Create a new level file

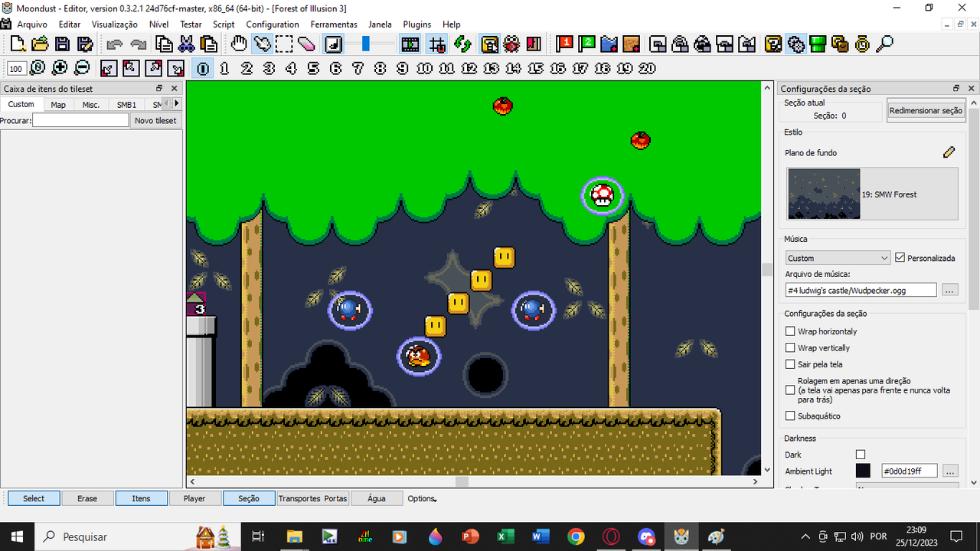(17, 44)
